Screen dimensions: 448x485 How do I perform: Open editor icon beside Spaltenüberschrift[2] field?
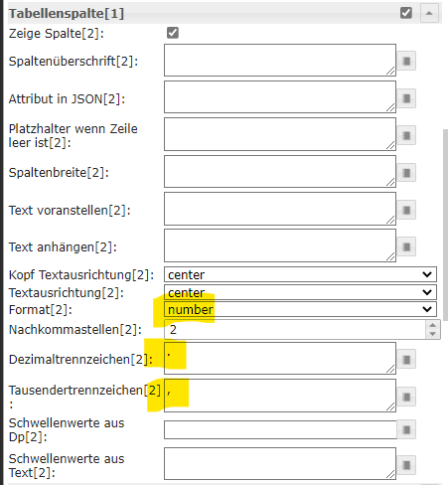(406, 61)
